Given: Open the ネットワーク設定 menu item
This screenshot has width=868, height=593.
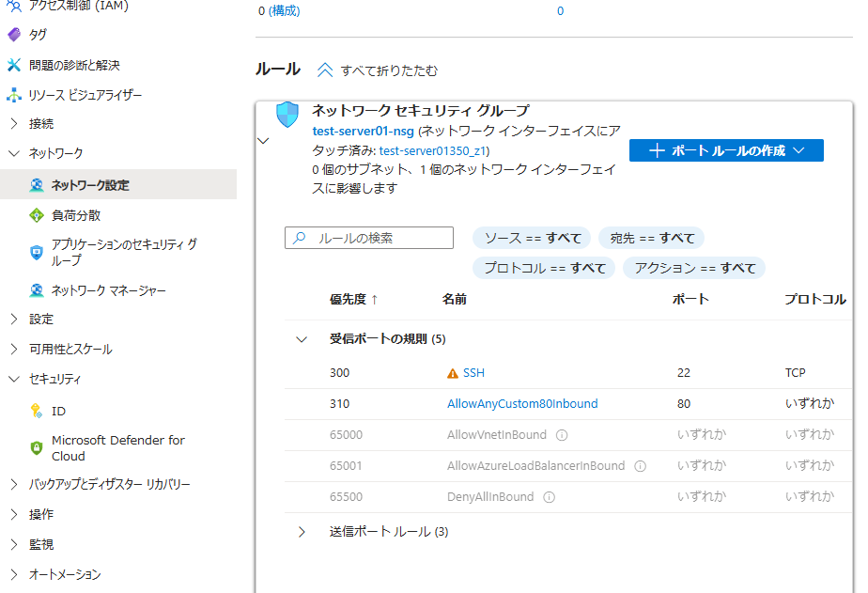Looking at the screenshot, I should click(x=118, y=185).
